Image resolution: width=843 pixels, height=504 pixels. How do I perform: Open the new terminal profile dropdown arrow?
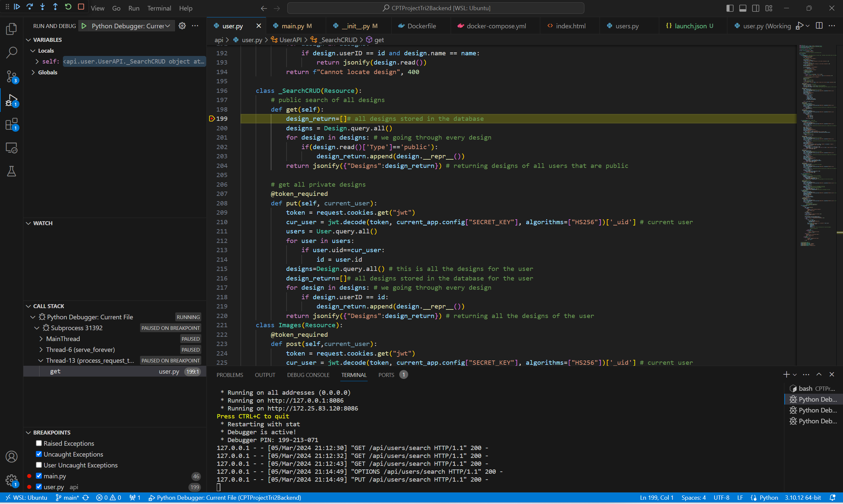pos(795,375)
